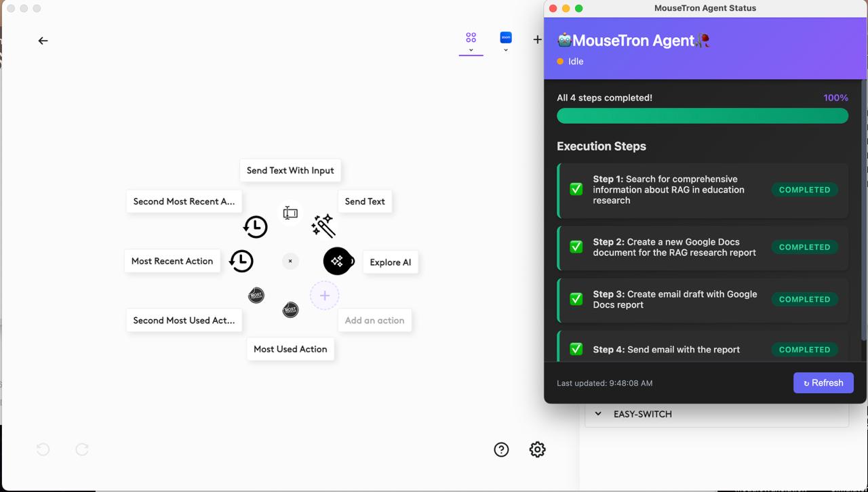The image size is (868, 492).
Task: Click the Second Most Used Action label
Action: click(184, 321)
